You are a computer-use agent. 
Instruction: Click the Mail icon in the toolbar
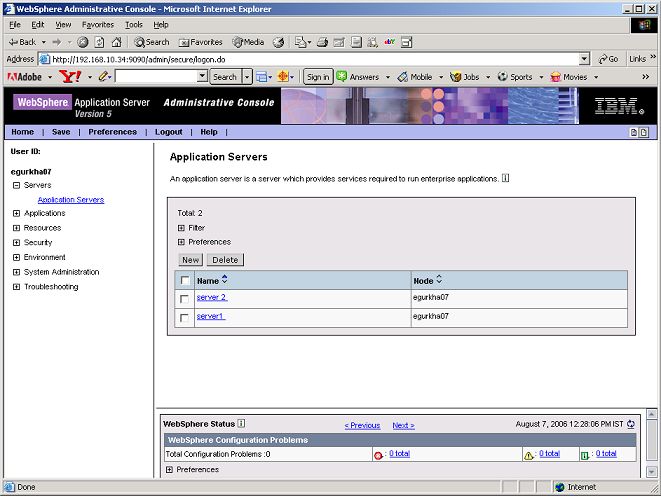tap(302, 42)
